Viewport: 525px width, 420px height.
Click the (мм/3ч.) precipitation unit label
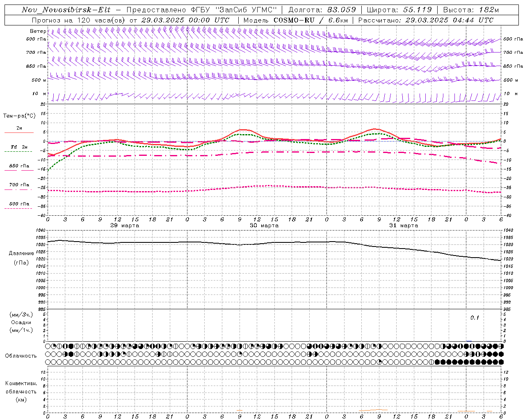21,315
